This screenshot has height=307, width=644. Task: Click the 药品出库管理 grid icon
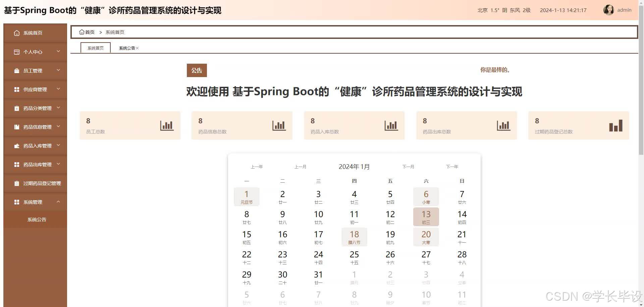tap(17, 165)
